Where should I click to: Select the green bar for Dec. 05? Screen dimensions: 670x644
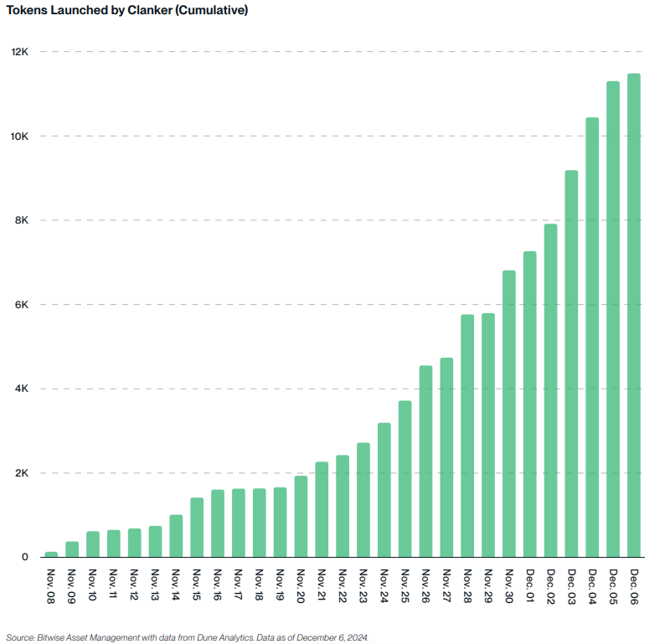tap(613, 319)
